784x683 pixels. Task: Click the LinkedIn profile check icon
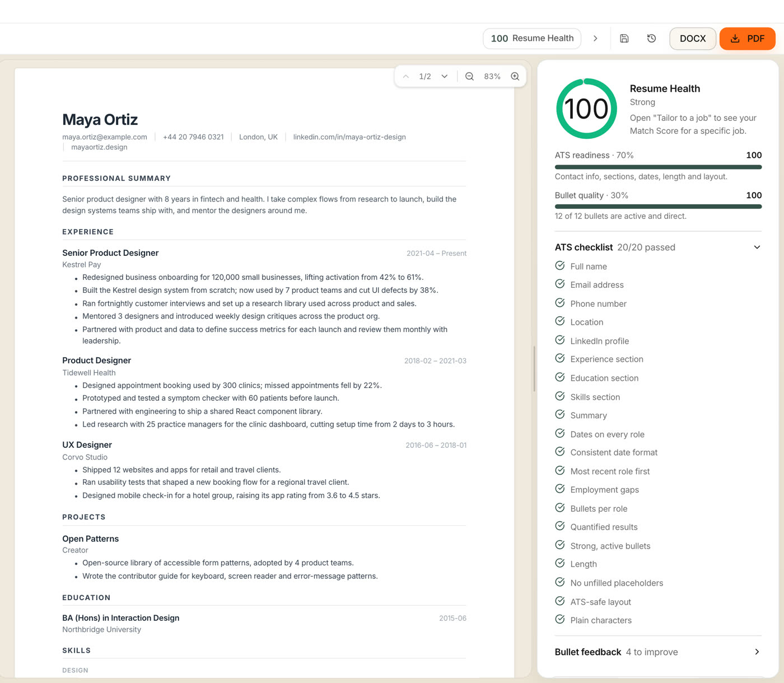click(x=559, y=340)
